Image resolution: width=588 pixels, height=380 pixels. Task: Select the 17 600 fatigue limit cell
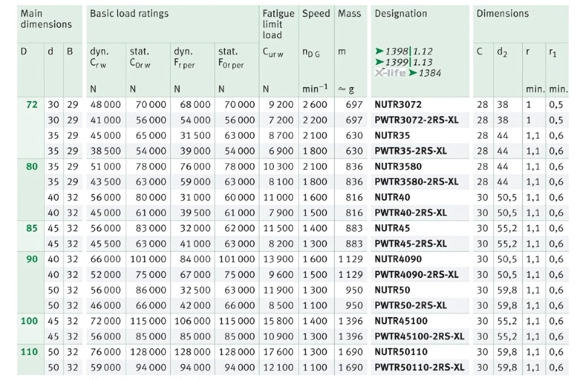click(278, 352)
